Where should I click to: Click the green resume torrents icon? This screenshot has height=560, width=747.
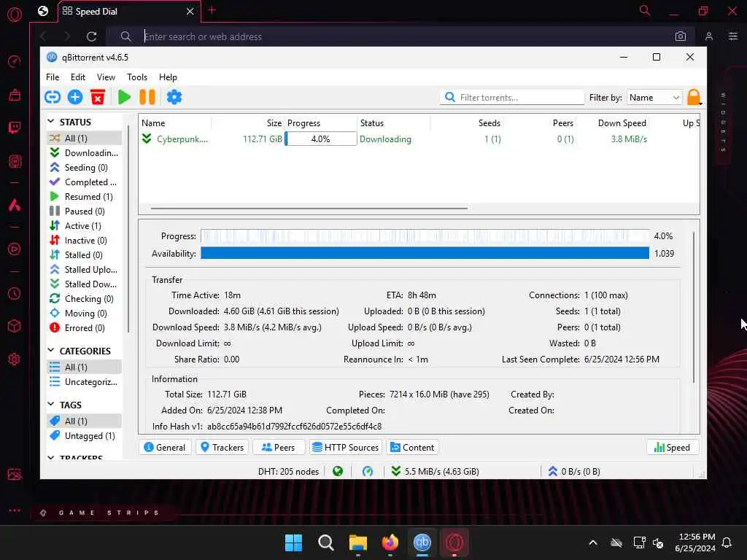(124, 97)
